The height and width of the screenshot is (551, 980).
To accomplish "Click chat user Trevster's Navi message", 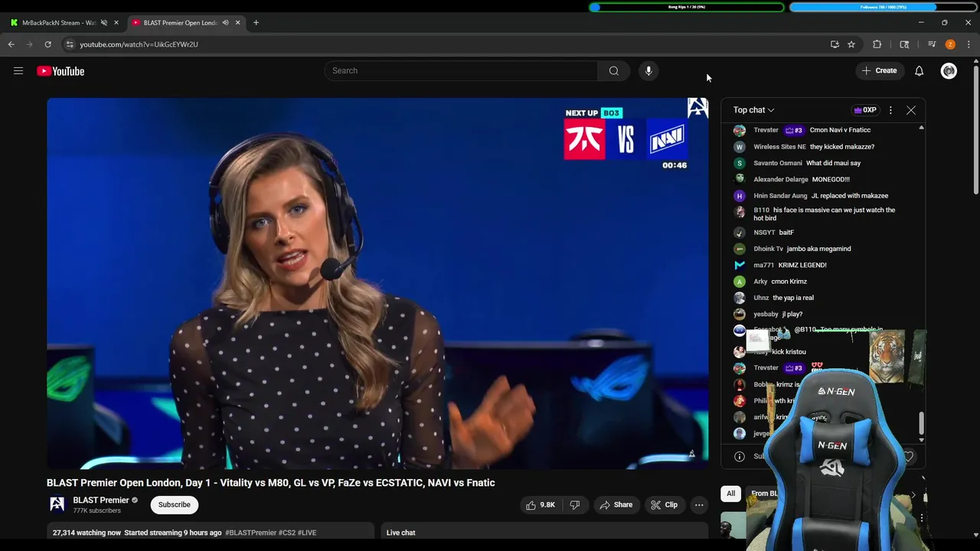I will [840, 130].
